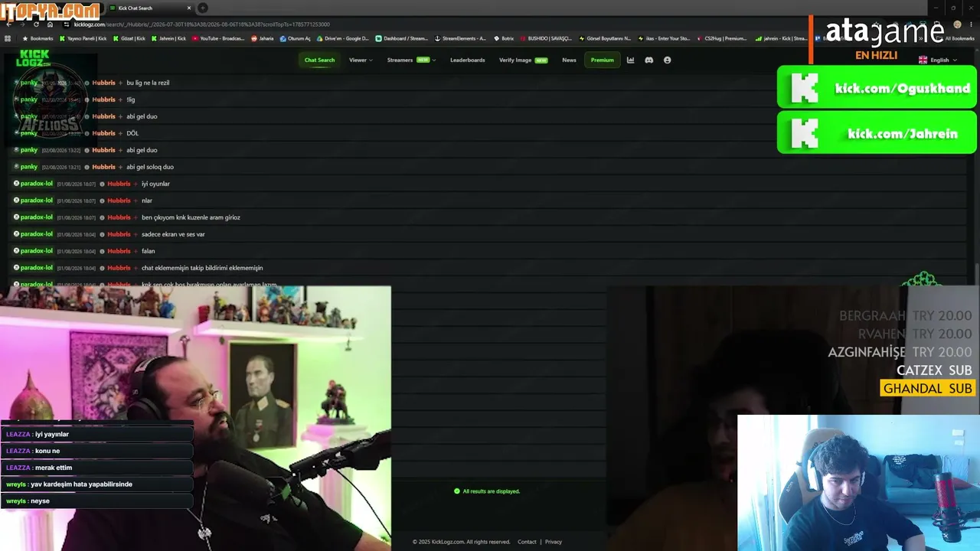Open the News page
Viewport: 980px width, 551px height.
tap(569, 60)
